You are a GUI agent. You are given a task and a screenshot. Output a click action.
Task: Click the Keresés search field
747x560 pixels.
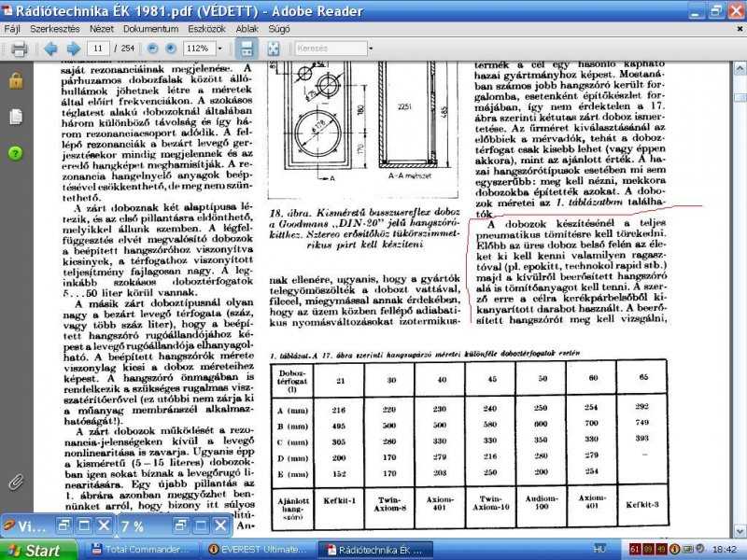[331, 49]
